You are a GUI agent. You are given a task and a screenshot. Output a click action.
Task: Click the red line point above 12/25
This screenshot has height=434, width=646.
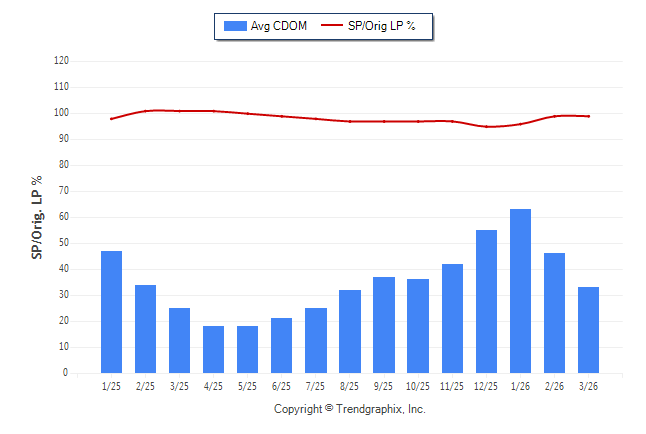click(x=486, y=127)
